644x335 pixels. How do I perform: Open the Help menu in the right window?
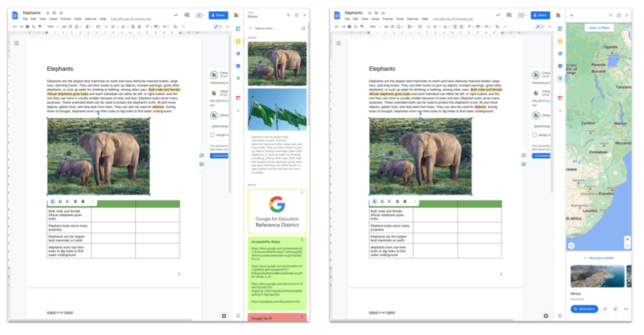424,19
